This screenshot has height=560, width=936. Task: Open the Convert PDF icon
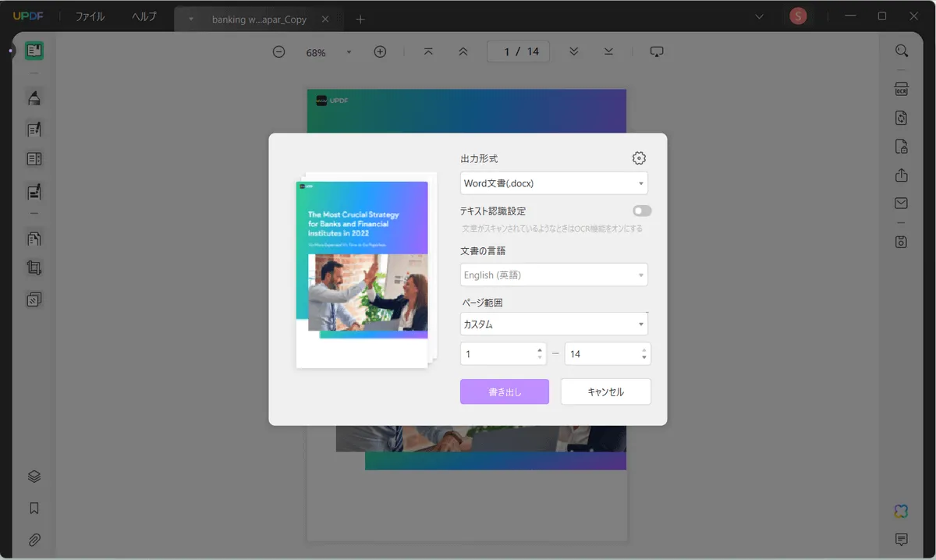[x=901, y=118]
